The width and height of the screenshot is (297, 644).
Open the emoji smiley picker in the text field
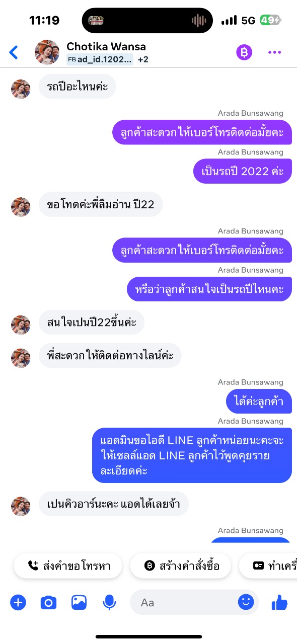(x=246, y=602)
